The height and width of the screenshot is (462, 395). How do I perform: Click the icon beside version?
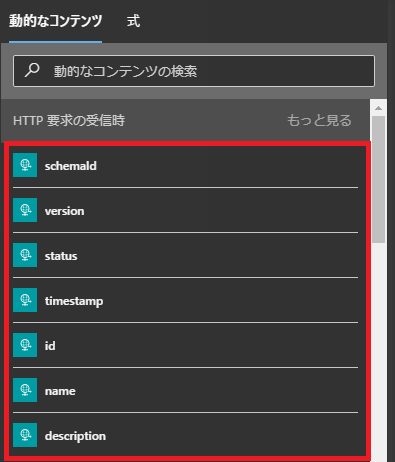coord(25,210)
